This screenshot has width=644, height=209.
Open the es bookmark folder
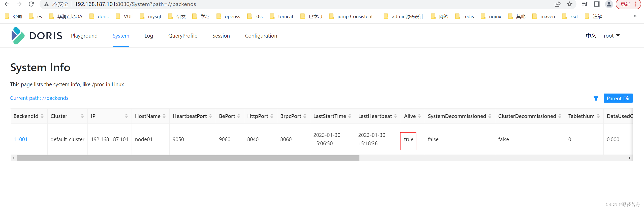[x=36, y=16]
